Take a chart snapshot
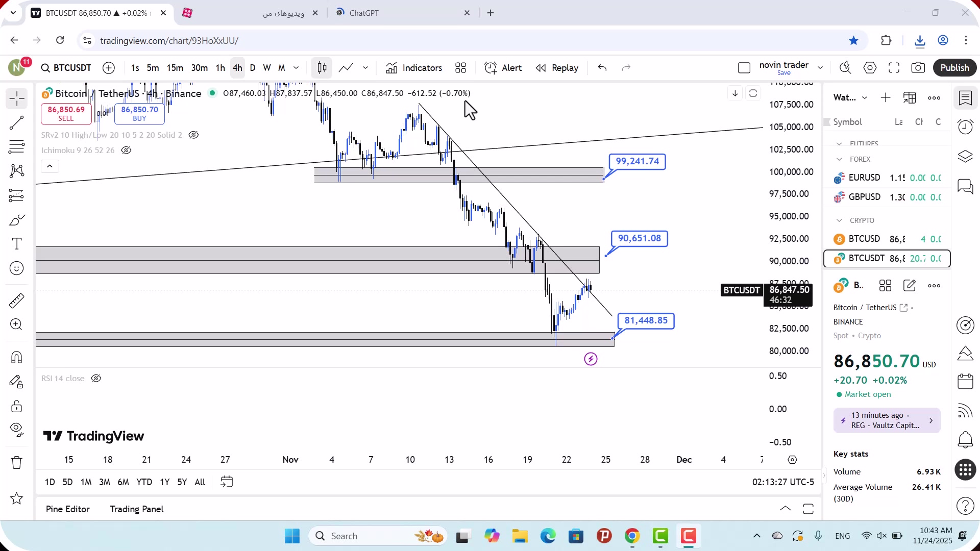The width and height of the screenshot is (980, 551). point(918,68)
